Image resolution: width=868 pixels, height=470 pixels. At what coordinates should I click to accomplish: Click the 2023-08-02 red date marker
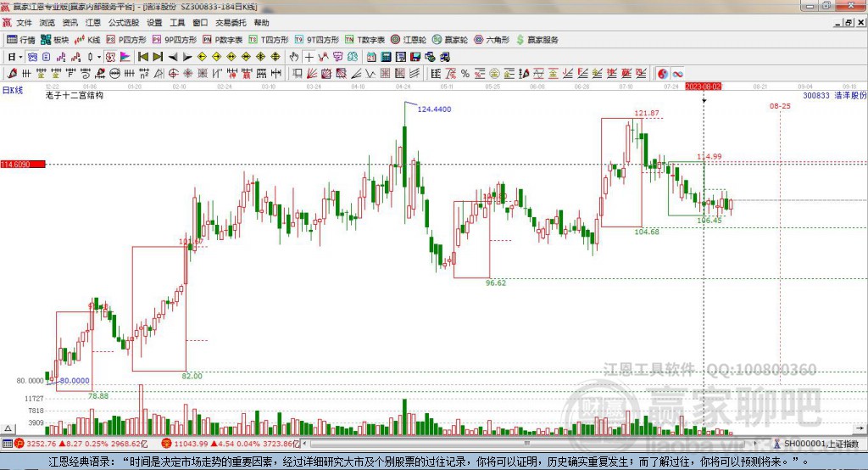pyautogui.click(x=703, y=87)
